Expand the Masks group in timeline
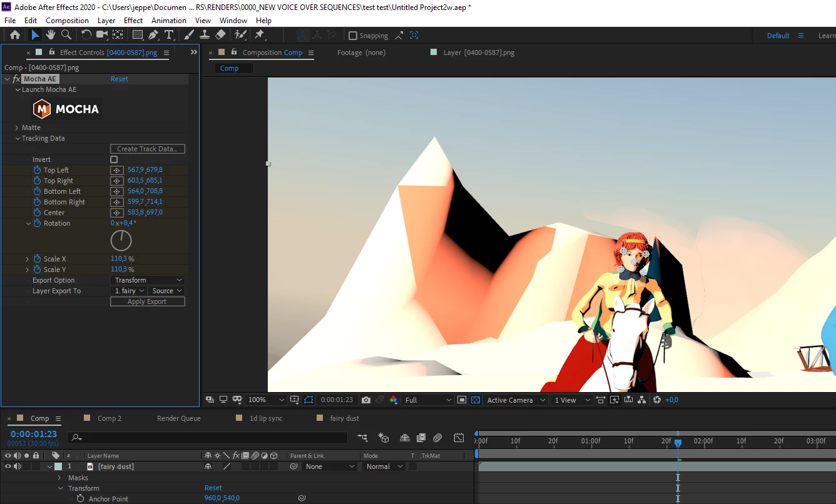 tap(60, 478)
